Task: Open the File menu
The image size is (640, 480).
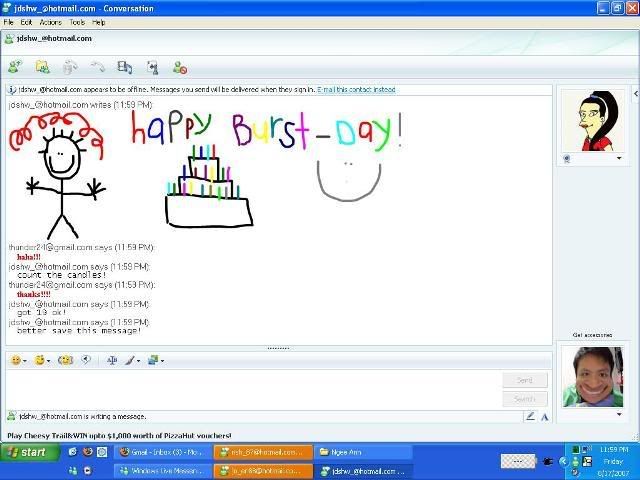Action: [x=9, y=22]
